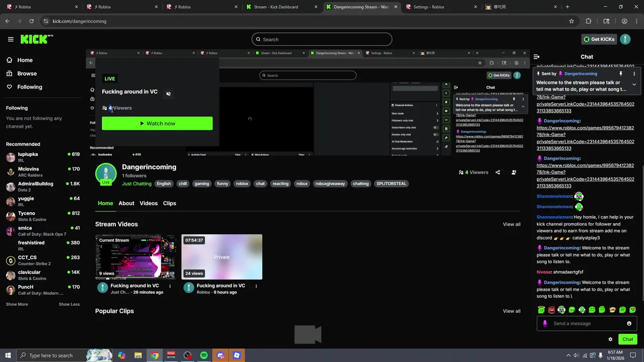Switch to Settings - Roblox tab
The width and height of the screenshot is (644, 362).
[440, 7]
